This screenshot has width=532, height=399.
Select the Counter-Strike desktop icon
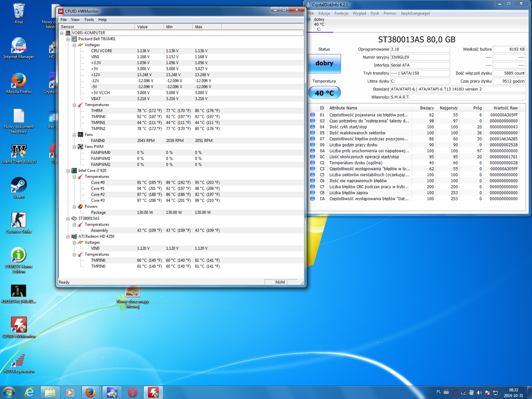tap(19, 222)
